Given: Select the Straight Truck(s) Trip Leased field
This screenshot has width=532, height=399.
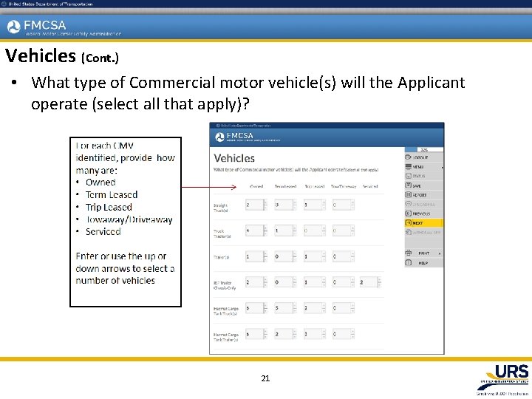Looking at the screenshot, I should 315,205.
